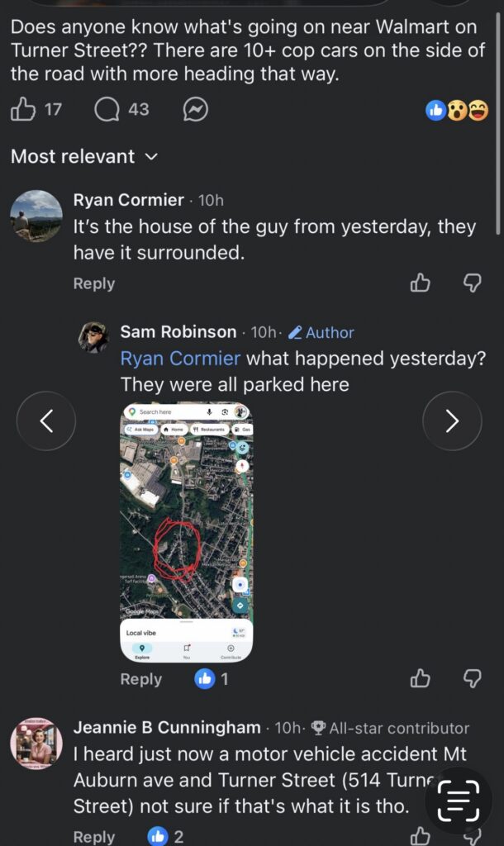
Task: Go to next image with right arrow
Action: pyautogui.click(x=452, y=421)
